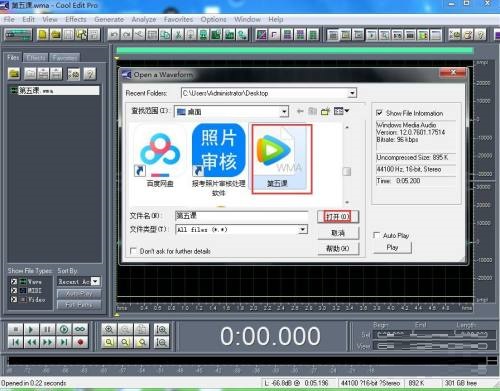
Task: Click Play to End circular button
Action: click(x=64, y=329)
